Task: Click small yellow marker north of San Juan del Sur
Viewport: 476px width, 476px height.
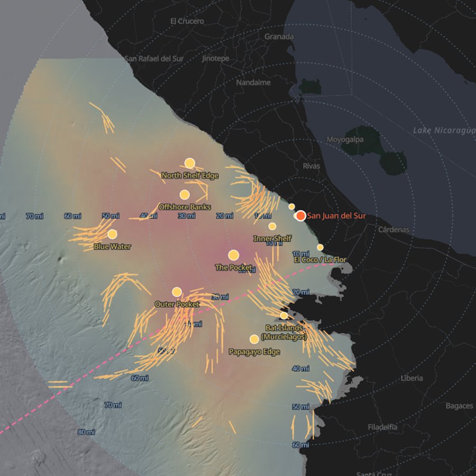Action: pos(291,206)
